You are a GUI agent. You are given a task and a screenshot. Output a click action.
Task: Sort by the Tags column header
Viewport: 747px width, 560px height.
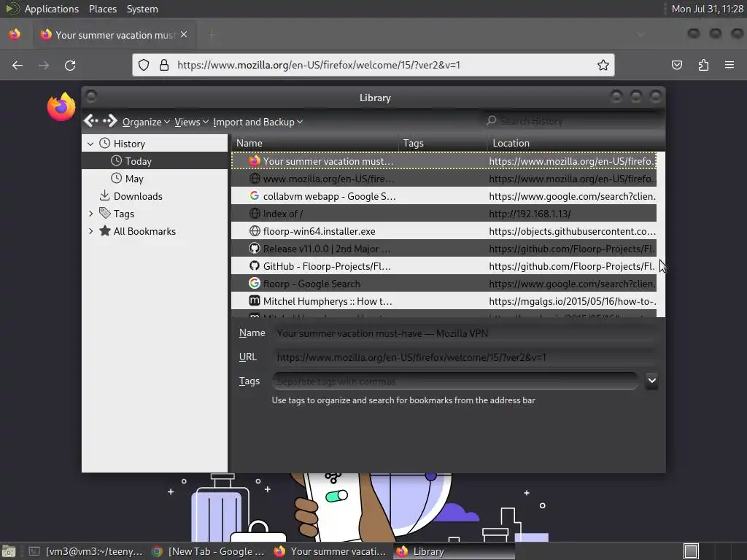click(443, 143)
